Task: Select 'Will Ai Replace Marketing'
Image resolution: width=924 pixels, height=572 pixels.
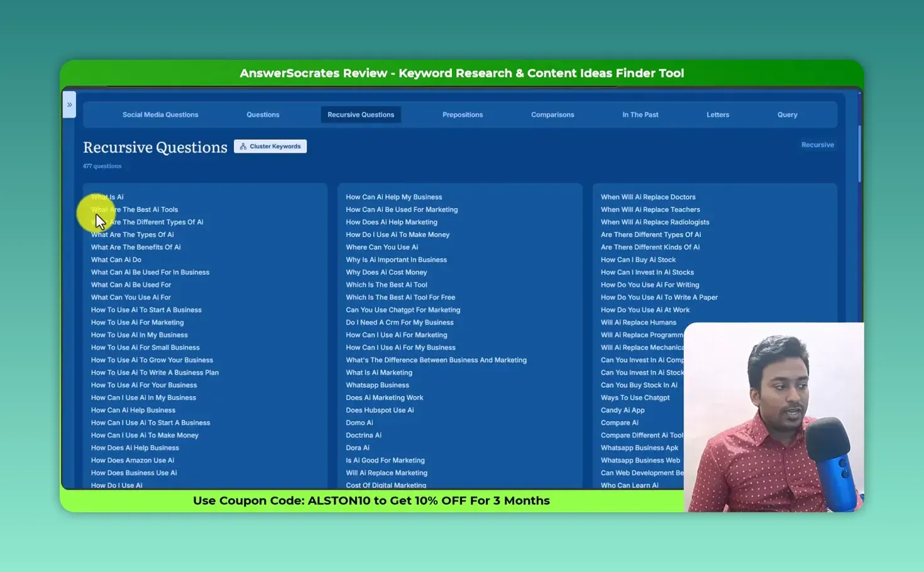Action: tap(387, 474)
